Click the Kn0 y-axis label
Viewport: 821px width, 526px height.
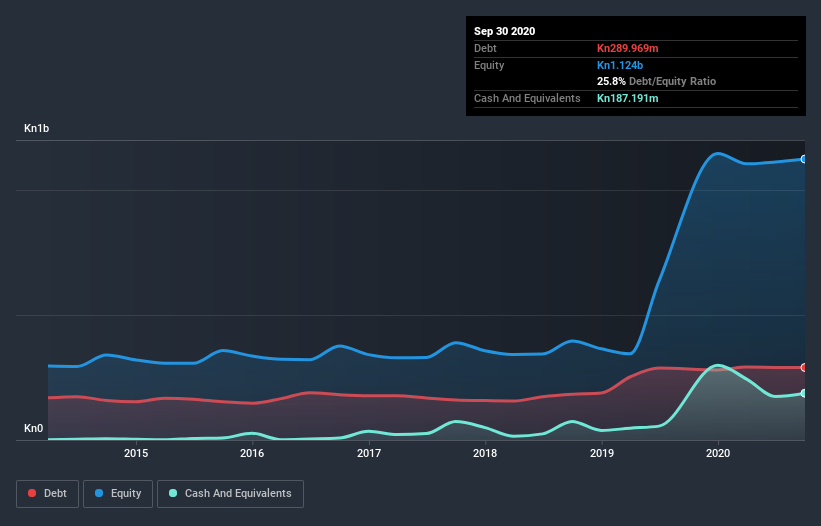(34, 428)
